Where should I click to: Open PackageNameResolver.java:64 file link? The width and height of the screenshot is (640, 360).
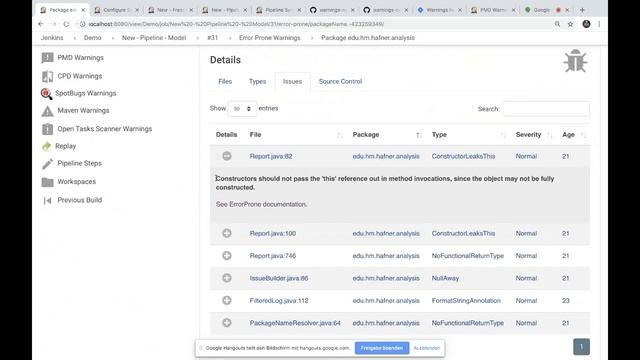point(295,323)
